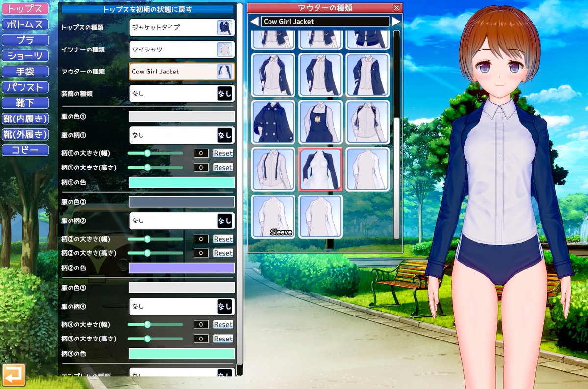Open the 装飾の種類 selector
The width and height of the screenshot is (588, 389).
pos(182,93)
